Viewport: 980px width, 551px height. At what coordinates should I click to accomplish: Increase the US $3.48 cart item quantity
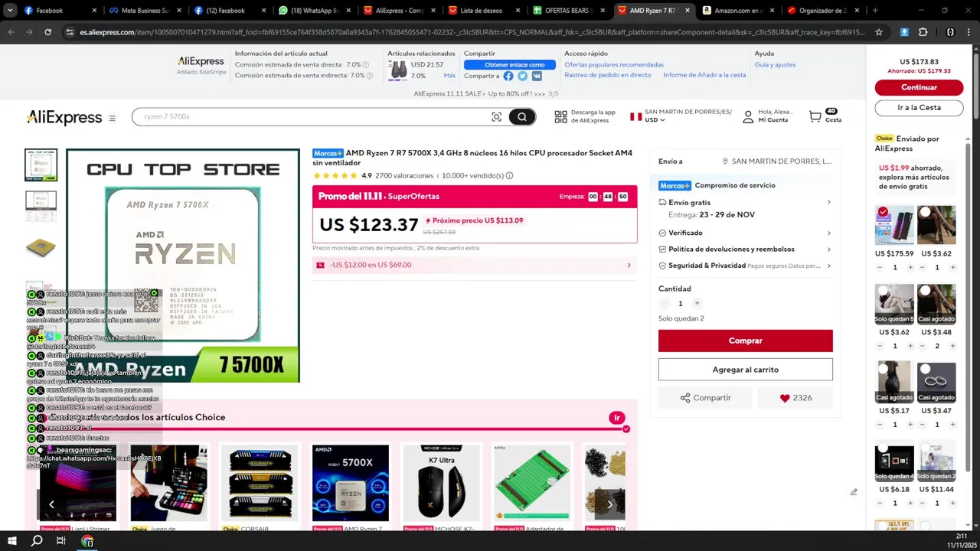(952, 346)
